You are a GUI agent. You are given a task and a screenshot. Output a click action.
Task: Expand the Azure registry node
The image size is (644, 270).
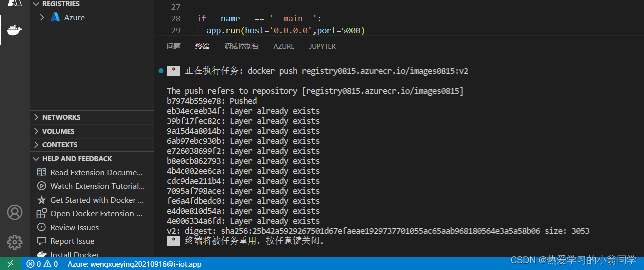[42, 17]
